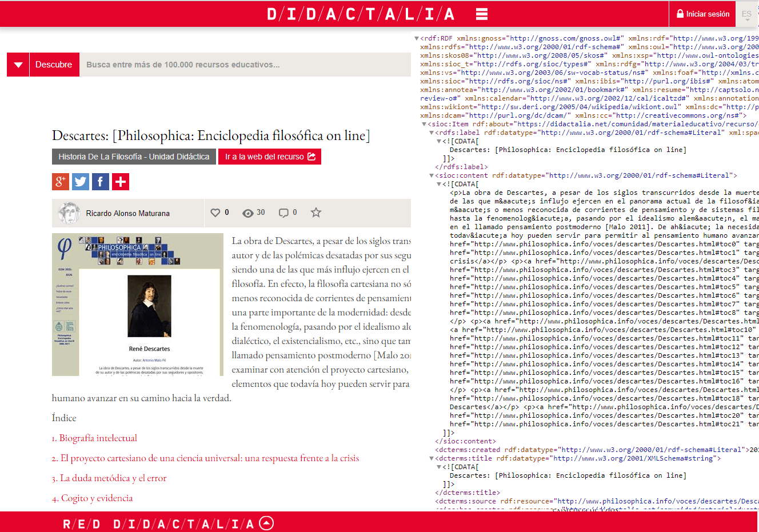This screenshot has height=532, width=759.
Task: Click the views eye icon
Action: click(248, 213)
